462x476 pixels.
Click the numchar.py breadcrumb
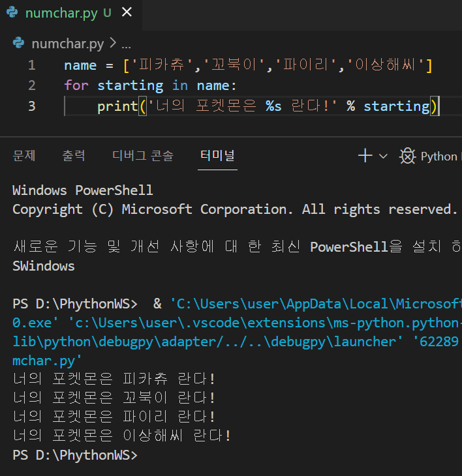pos(68,44)
